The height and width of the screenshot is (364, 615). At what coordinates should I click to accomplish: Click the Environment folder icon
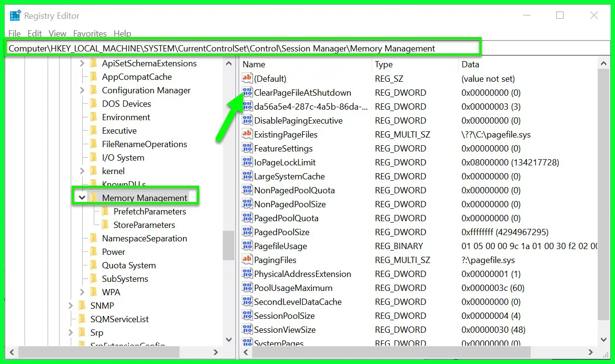(x=94, y=117)
